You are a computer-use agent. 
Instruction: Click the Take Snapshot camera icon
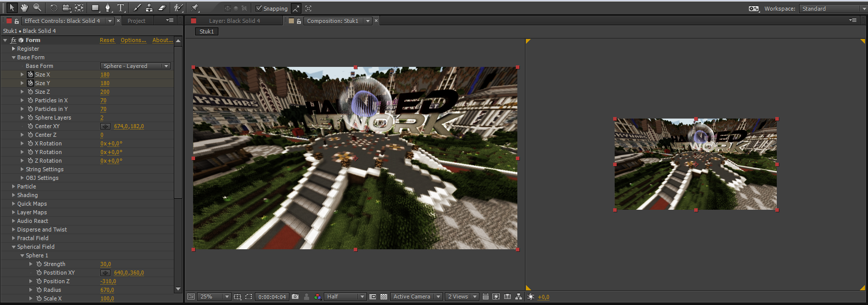click(295, 297)
